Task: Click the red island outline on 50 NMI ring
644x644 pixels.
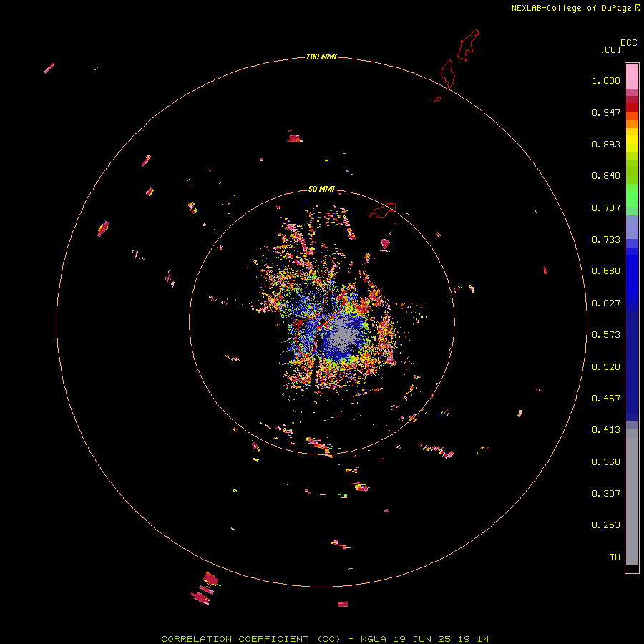Action: pos(383,210)
